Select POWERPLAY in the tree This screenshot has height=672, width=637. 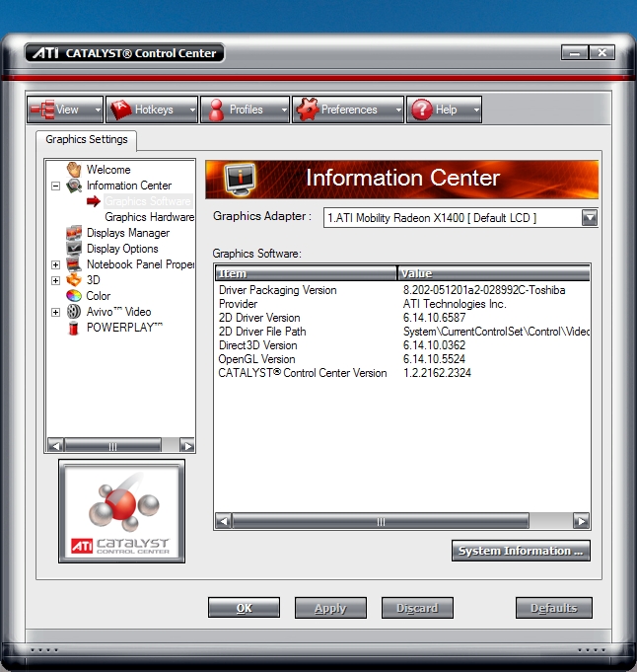coord(124,328)
